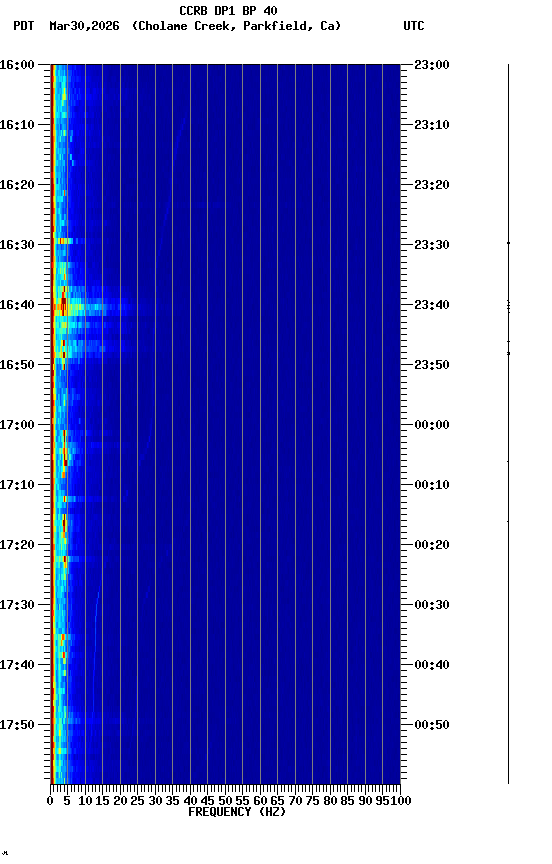Click the '60' frequency axis tick label

click(x=260, y=802)
